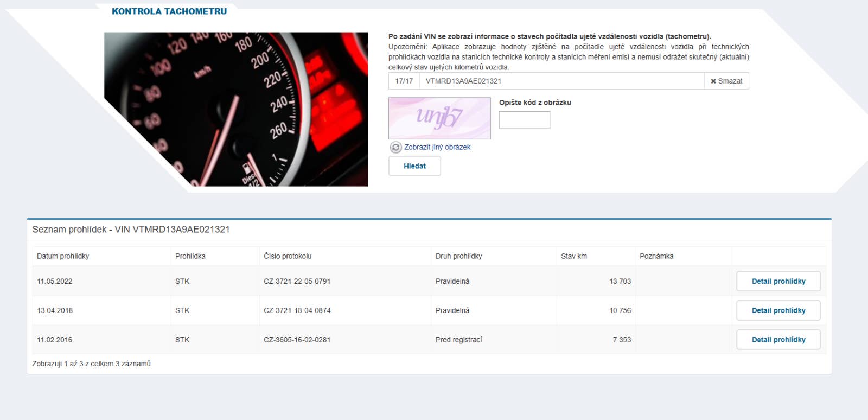Select protocol number CZ-3721-22-05-0791 cell
868x420 pixels.
[x=297, y=281]
